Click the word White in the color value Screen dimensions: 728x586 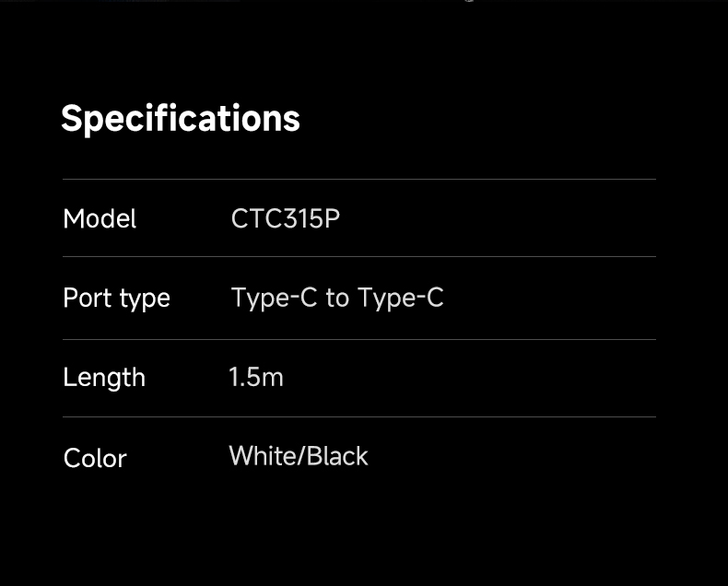coord(264,456)
